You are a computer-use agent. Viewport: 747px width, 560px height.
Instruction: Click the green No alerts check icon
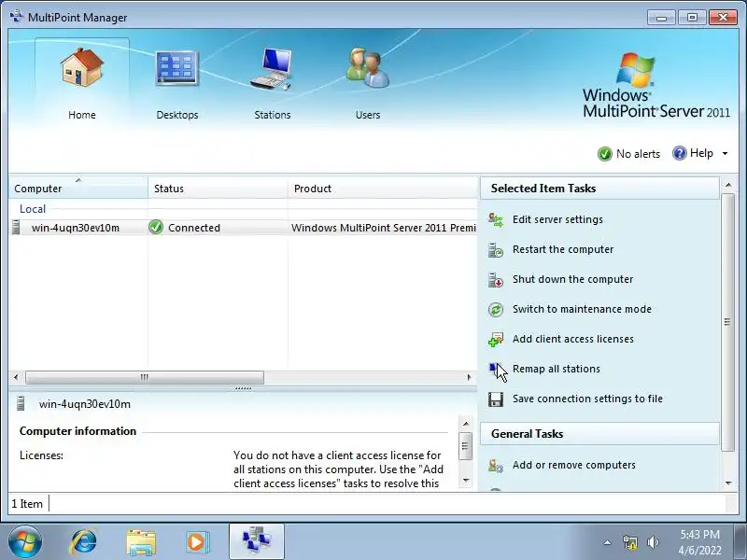[x=604, y=154]
